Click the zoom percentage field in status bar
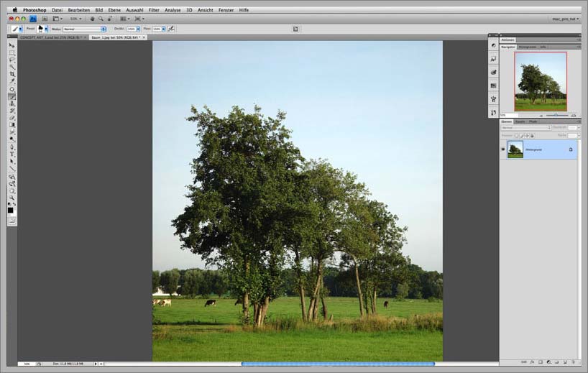 click(x=27, y=364)
